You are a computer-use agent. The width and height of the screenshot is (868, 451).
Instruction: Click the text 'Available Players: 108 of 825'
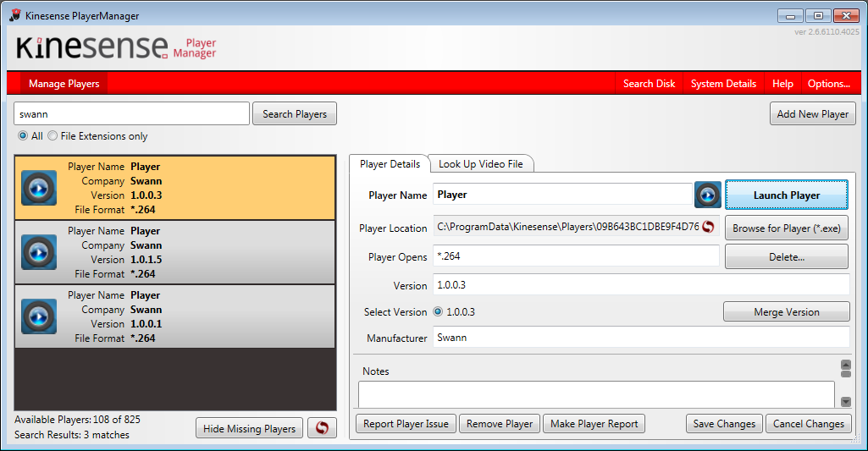click(x=78, y=420)
